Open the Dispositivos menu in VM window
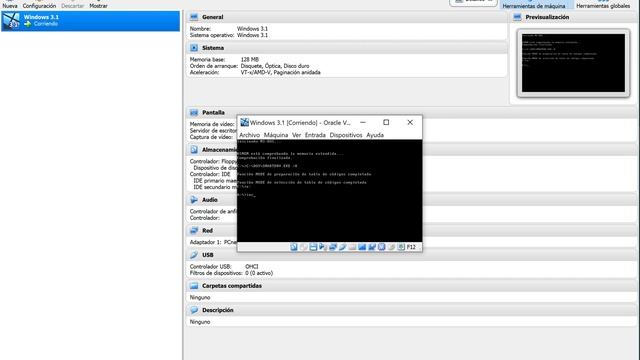The image size is (640, 360). click(x=346, y=135)
